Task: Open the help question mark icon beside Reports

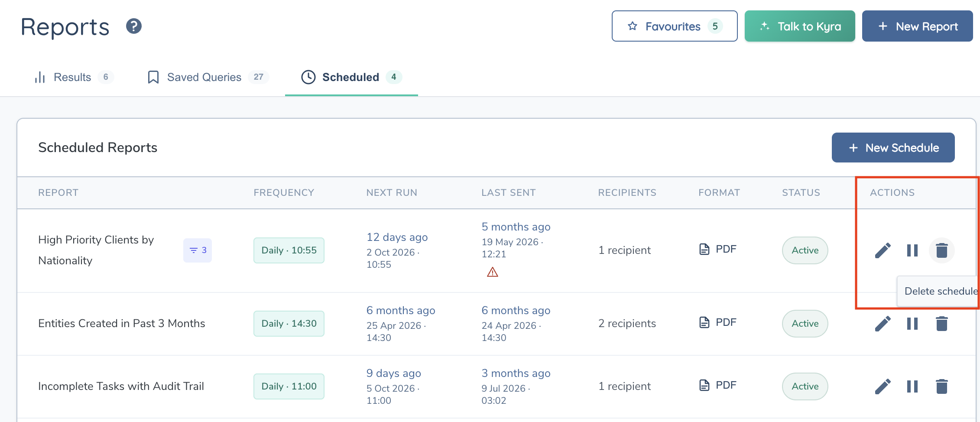Action: point(134,26)
